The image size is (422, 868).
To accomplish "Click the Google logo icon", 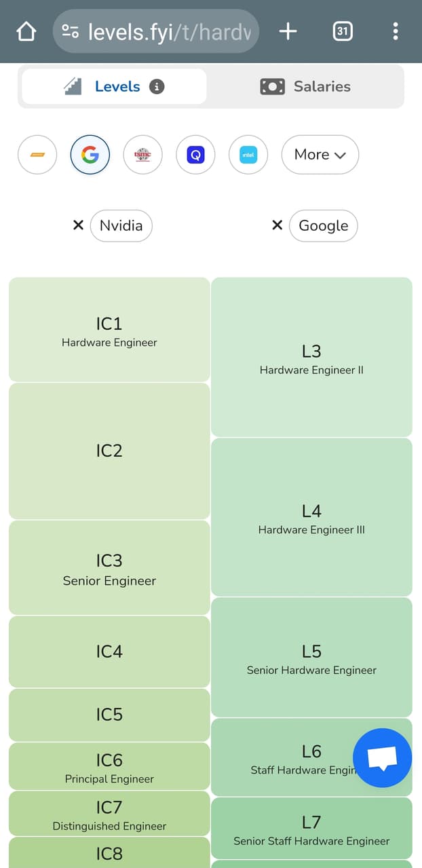I will tap(90, 155).
